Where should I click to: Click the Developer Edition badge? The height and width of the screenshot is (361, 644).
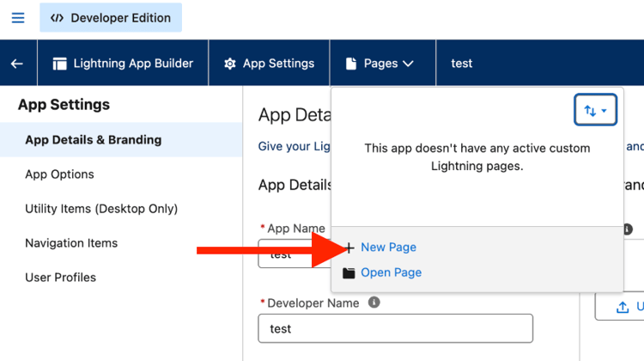point(111,18)
